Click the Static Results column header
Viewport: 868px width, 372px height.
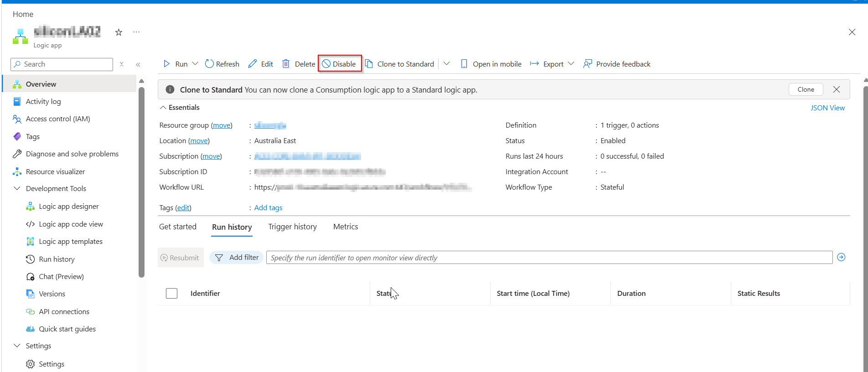click(759, 293)
